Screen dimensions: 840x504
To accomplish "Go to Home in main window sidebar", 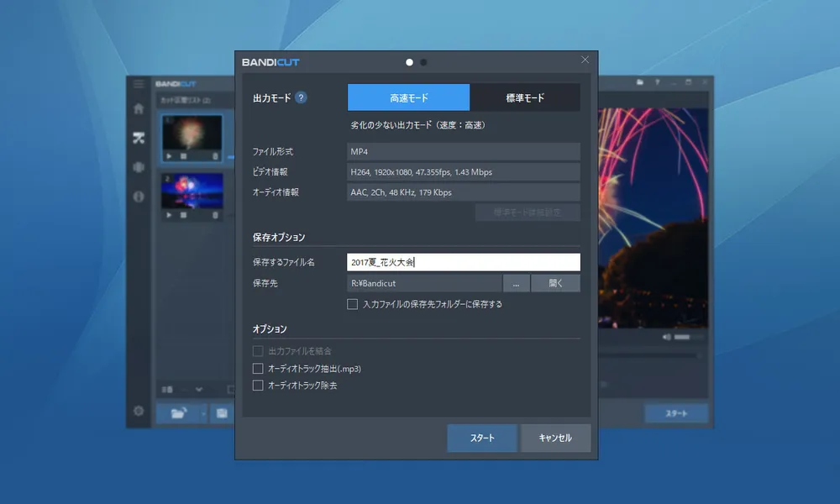I will pyautogui.click(x=139, y=108).
